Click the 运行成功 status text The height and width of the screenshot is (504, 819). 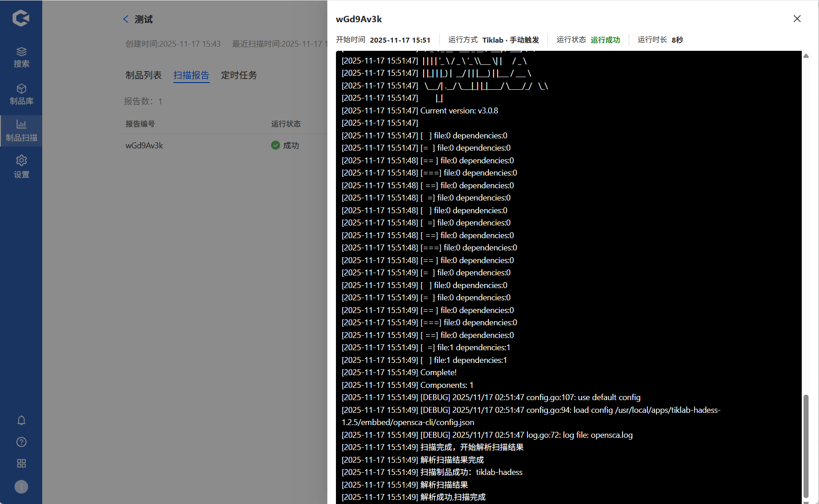coord(605,40)
